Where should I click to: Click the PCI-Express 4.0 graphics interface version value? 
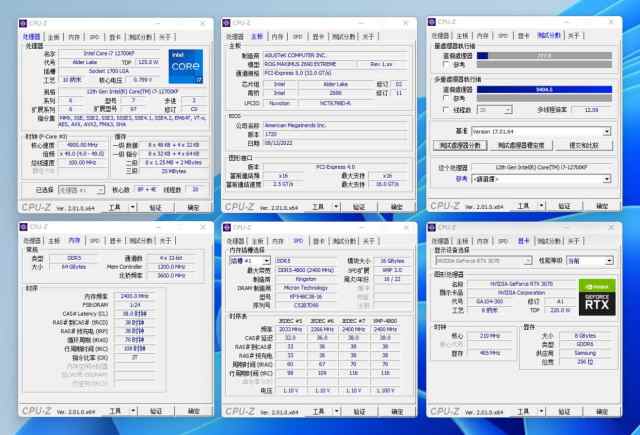(336, 167)
